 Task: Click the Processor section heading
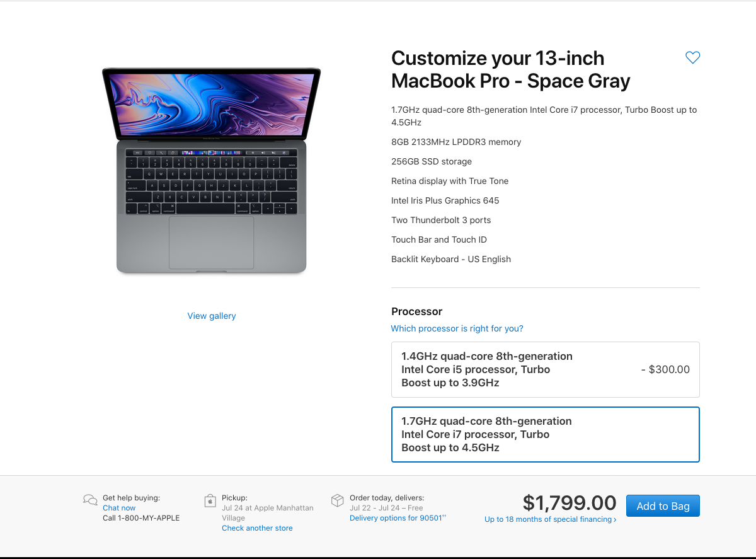416,311
